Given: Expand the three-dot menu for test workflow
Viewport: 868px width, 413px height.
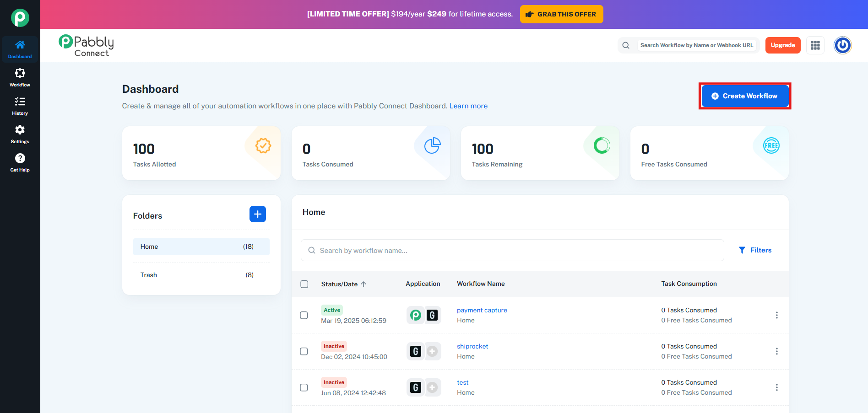Looking at the screenshot, I should tap(776, 387).
